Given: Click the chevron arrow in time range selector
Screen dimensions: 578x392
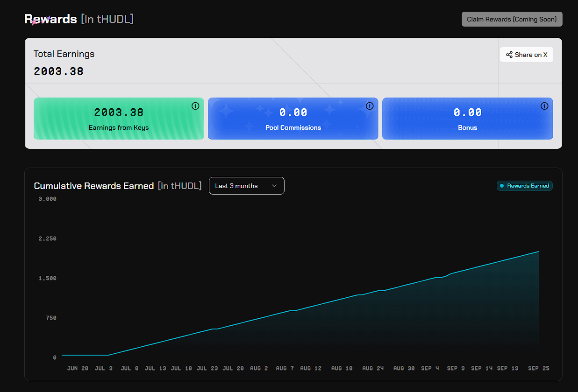Looking at the screenshot, I should click(274, 186).
